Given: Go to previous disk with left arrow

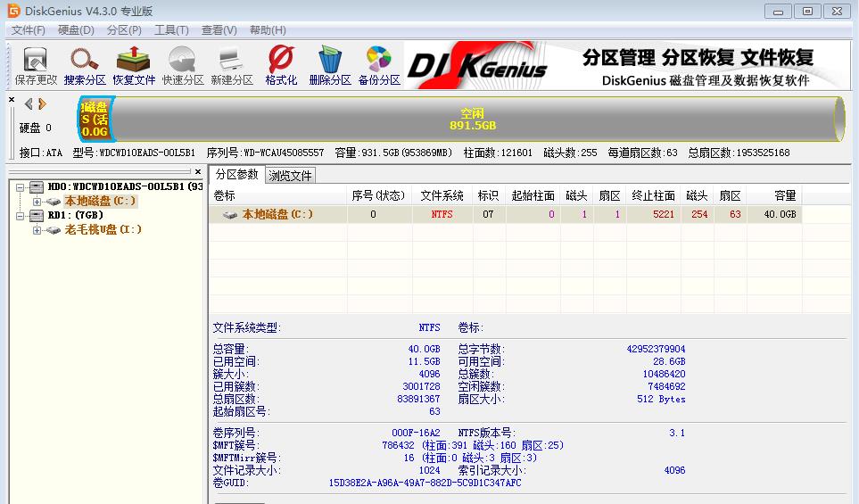Looking at the screenshot, I should 29,103.
